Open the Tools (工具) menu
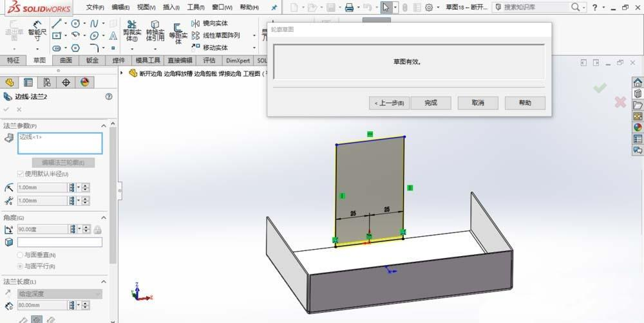 [196, 7]
